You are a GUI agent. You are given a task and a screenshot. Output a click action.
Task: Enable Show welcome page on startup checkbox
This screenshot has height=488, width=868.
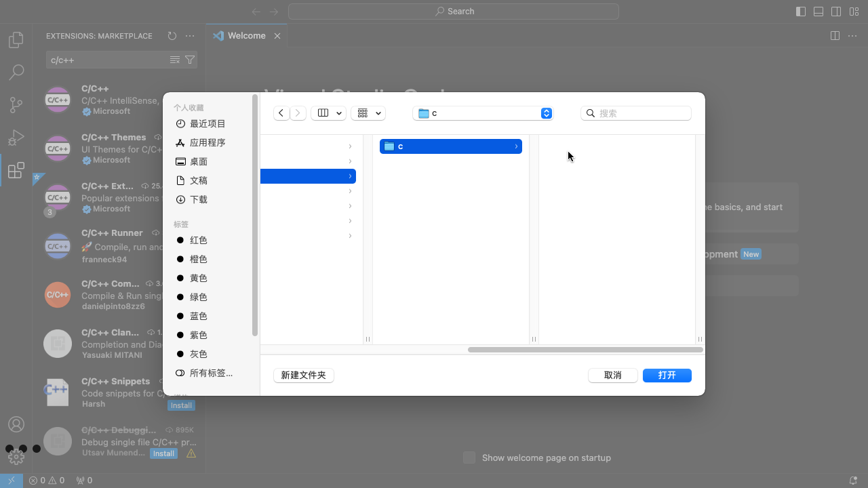[469, 457]
